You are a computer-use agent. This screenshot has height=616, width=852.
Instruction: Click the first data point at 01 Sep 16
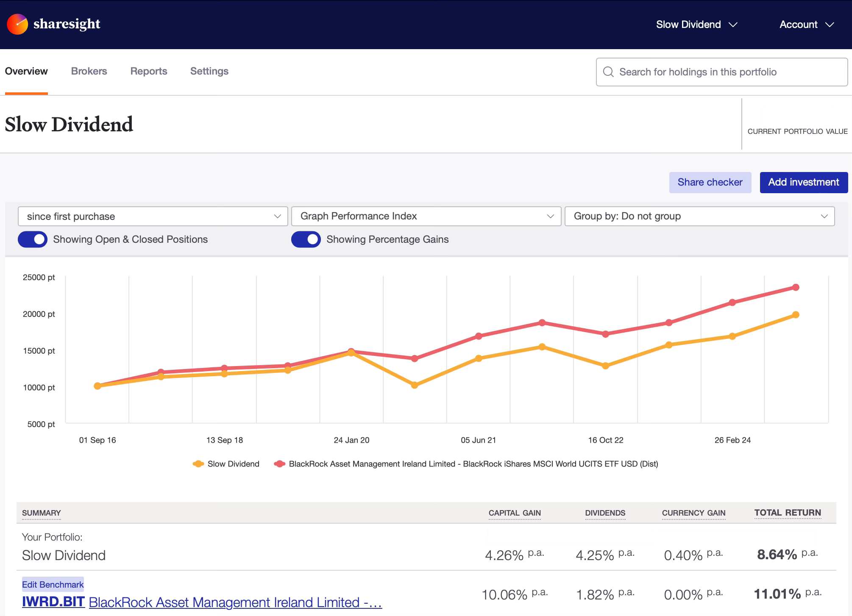(x=97, y=386)
